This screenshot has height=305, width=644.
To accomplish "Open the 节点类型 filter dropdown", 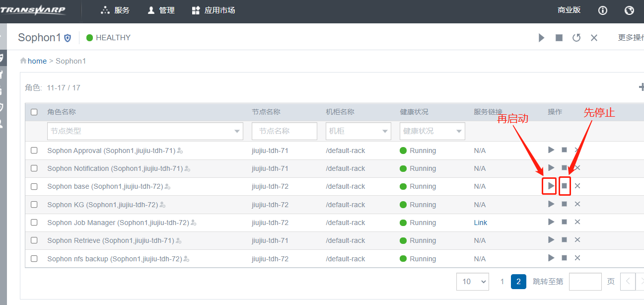I will tap(145, 131).
